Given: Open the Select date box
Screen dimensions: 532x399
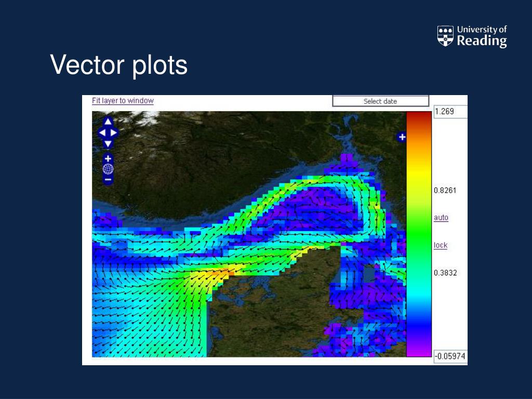Looking at the screenshot, I should click(380, 101).
